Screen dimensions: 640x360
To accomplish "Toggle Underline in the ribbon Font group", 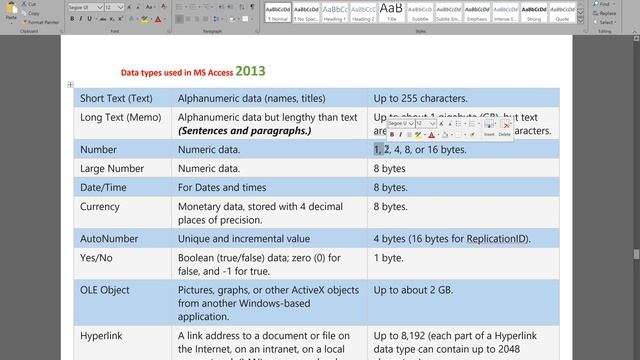I will point(90,19).
